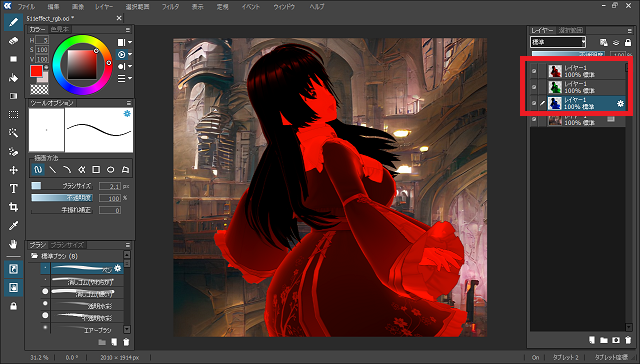Choose the polyline drawing method
Viewport: 640px width, 364px height.
pos(82,170)
